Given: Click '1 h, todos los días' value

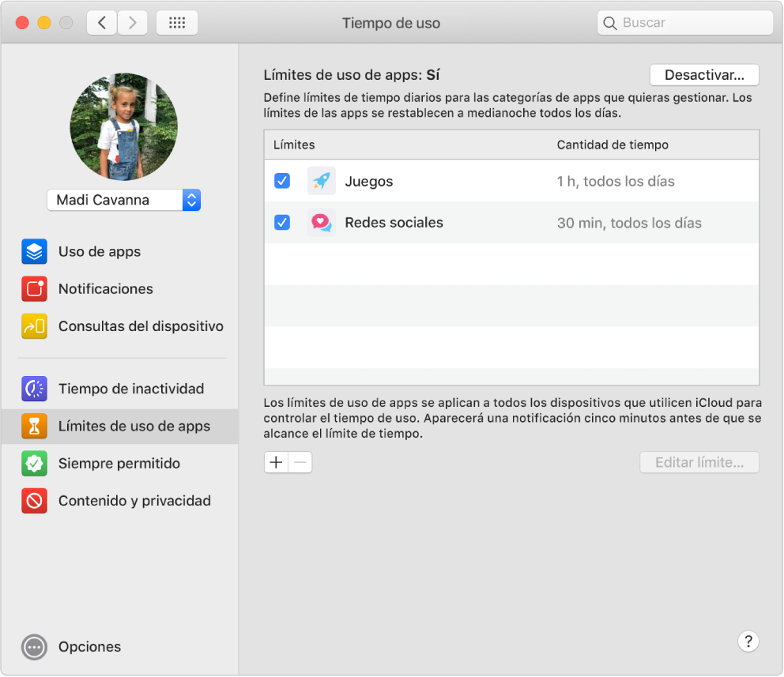Looking at the screenshot, I should pyautogui.click(x=616, y=182).
